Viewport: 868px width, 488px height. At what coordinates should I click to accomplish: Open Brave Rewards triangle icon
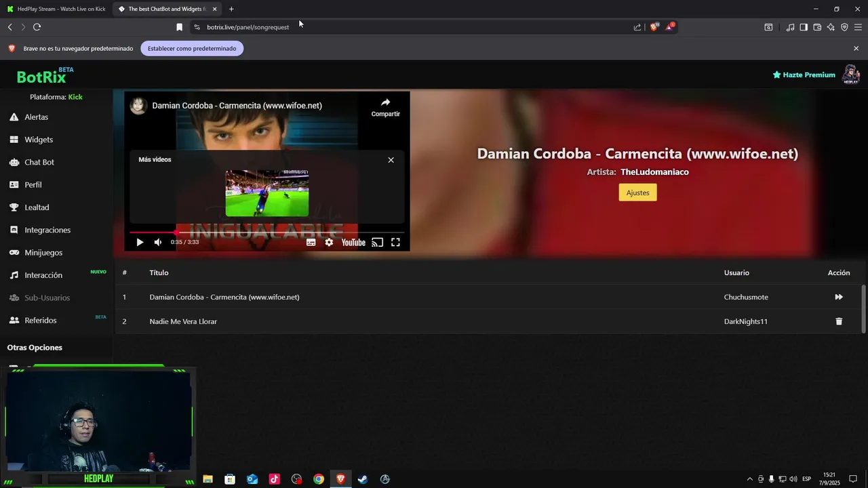click(x=670, y=27)
